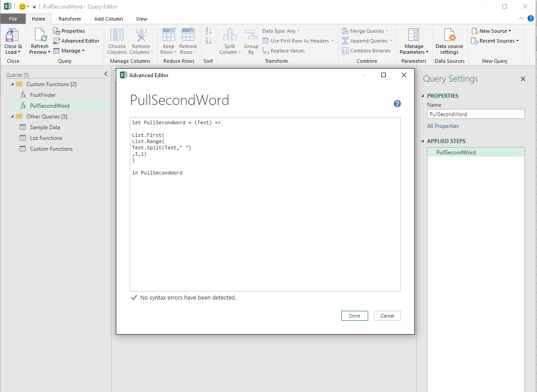Open the Use First Row As Headers dropdown arrow
The height and width of the screenshot is (392, 537).
(332, 41)
